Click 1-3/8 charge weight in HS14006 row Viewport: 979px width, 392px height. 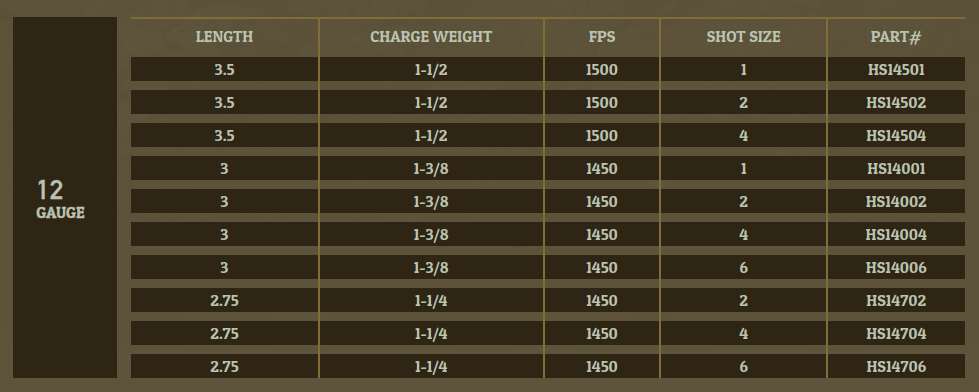431,268
